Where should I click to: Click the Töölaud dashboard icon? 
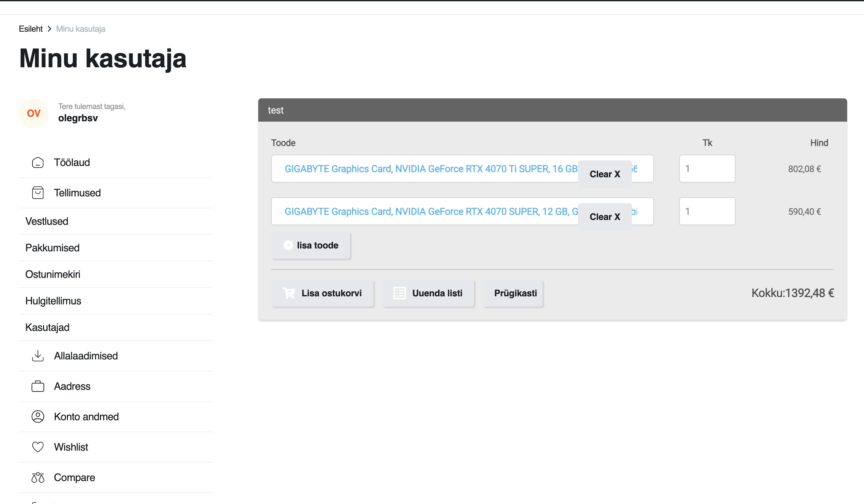click(x=38, y=162)
